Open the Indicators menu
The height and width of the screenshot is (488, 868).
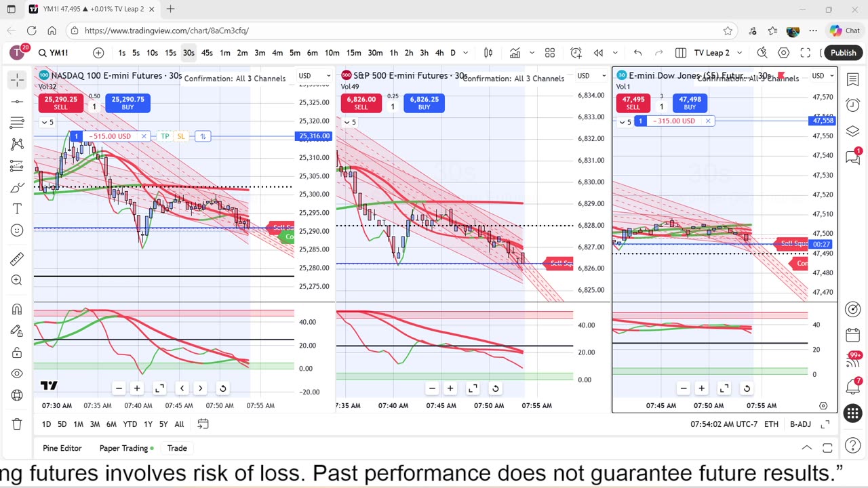515,53
